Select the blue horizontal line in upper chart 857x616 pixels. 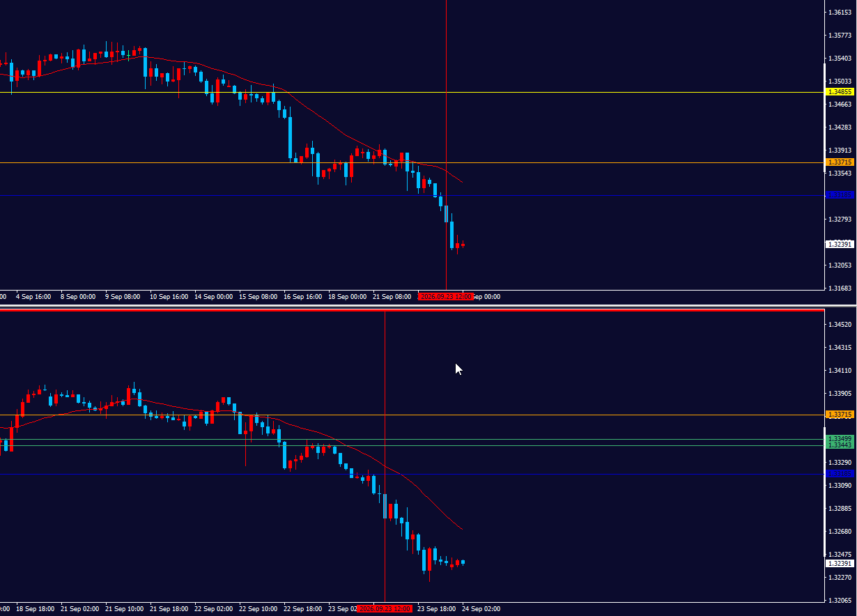411,195
